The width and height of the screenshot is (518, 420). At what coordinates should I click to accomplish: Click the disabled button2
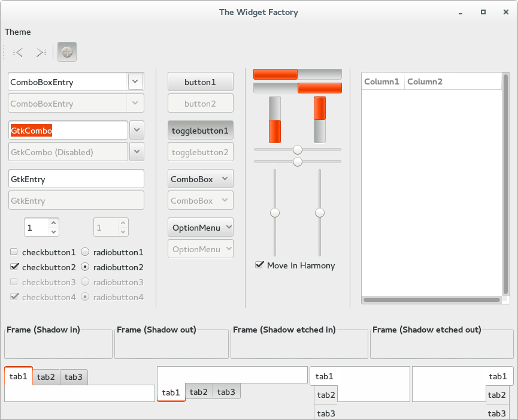tap(200, 103)
